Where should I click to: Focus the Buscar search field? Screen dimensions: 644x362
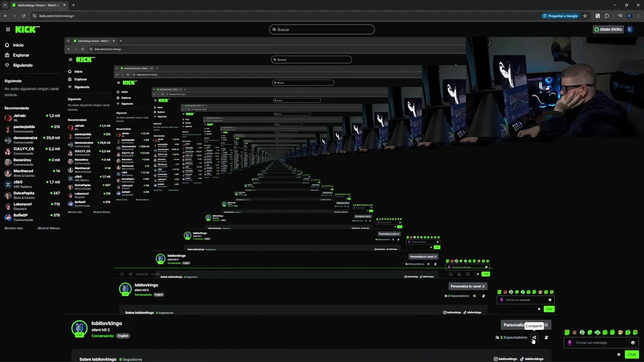coord(322,29)
